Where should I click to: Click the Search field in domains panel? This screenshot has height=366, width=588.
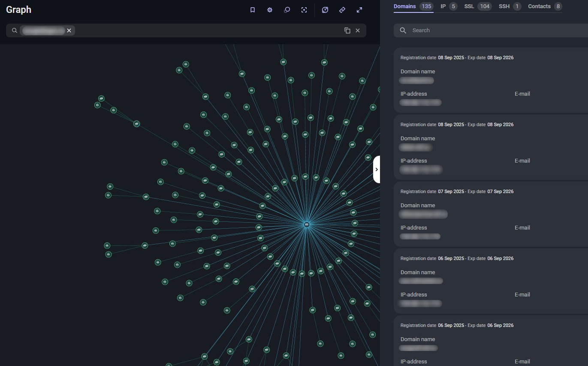[x=493, y=30]
